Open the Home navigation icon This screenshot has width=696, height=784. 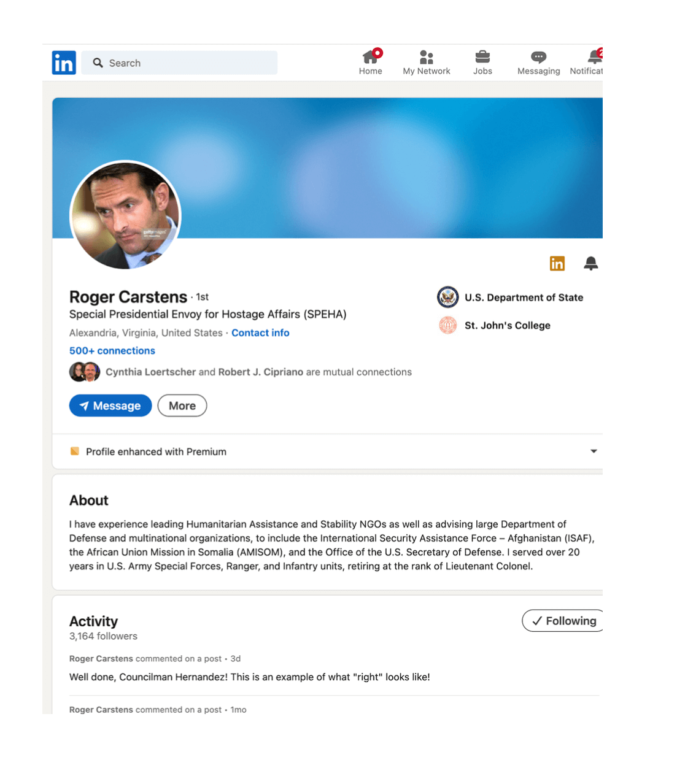click(370, 57)
